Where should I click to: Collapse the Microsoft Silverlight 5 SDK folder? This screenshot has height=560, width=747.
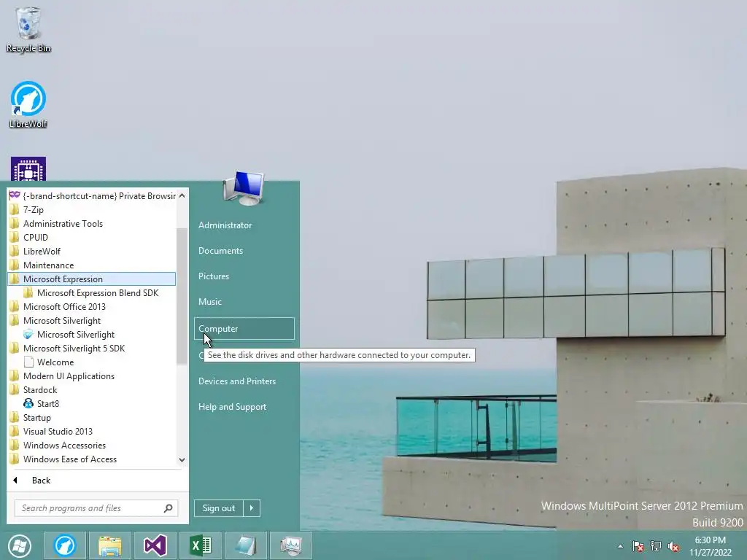[92, 348]
